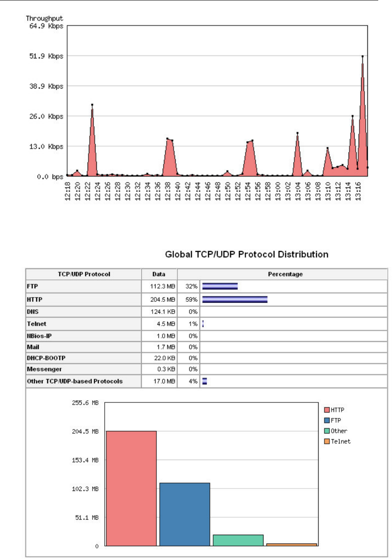Click the 4% percentage value
This screenshot has height=559, width=392.
pos(193,381)
